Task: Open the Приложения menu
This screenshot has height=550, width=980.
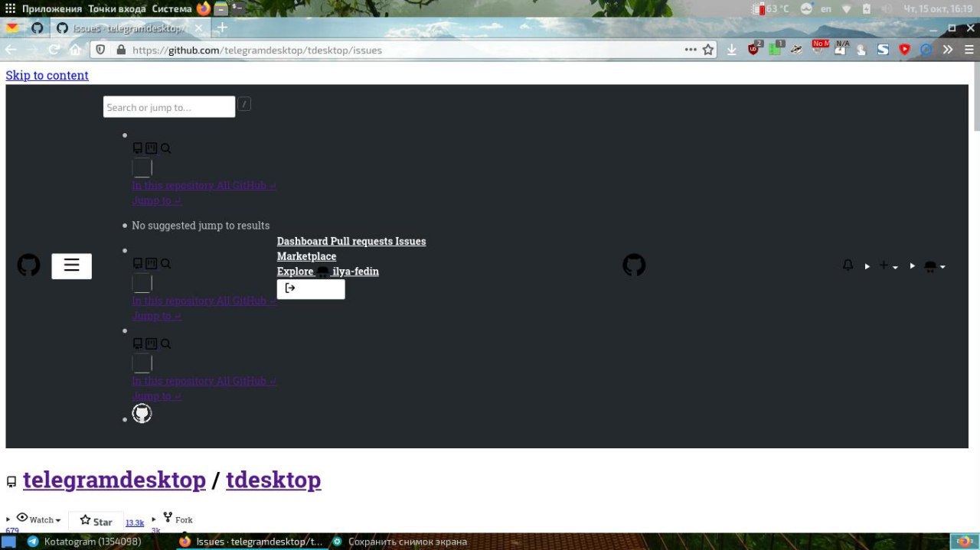Action: point(52,8)
